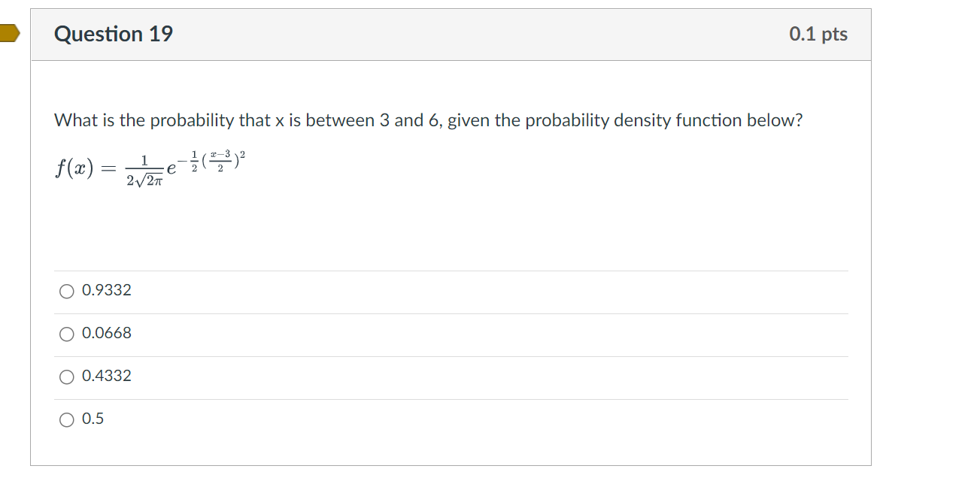980x478 pixels.
Task: Click the Question 19 header bar
Action: [451, 34]
